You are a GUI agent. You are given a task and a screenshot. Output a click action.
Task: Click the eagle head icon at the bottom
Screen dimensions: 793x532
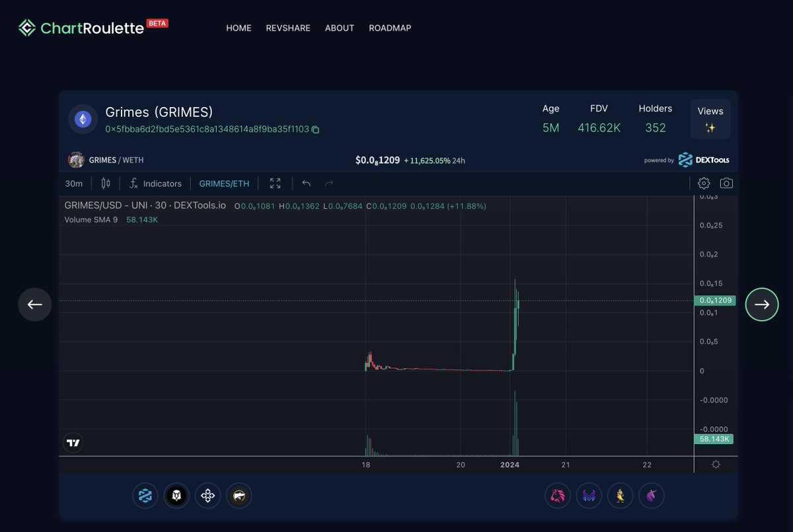click(176, 495)
